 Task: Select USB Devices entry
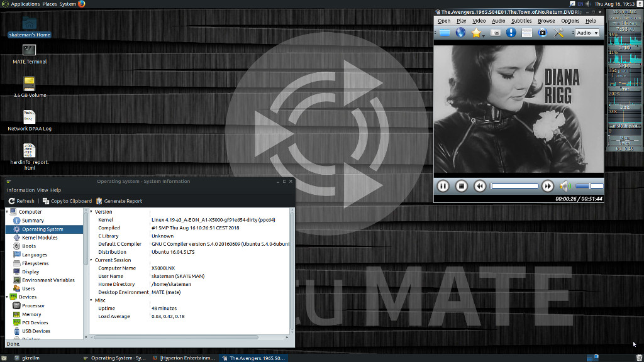36,331
